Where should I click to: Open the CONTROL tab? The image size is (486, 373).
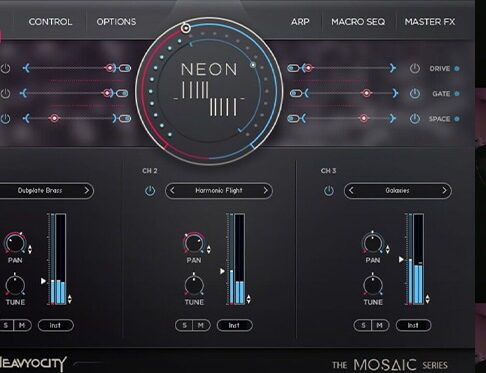click(50, 22)
